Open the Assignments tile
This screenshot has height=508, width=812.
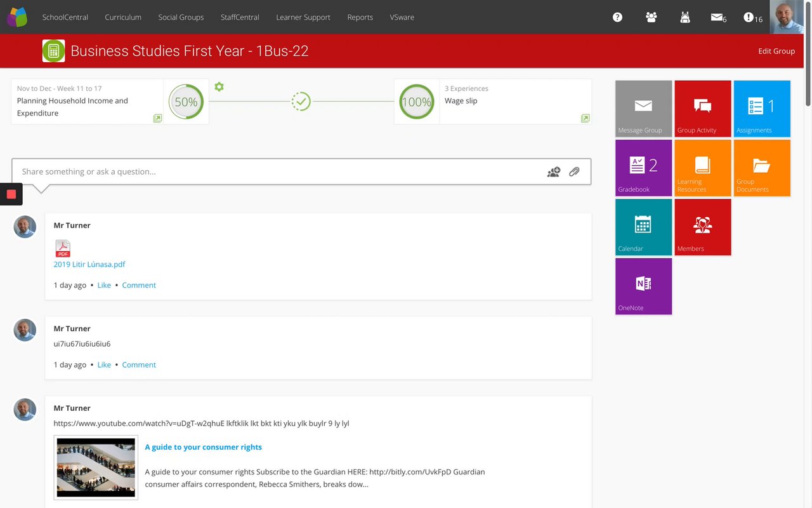[762, 109]
